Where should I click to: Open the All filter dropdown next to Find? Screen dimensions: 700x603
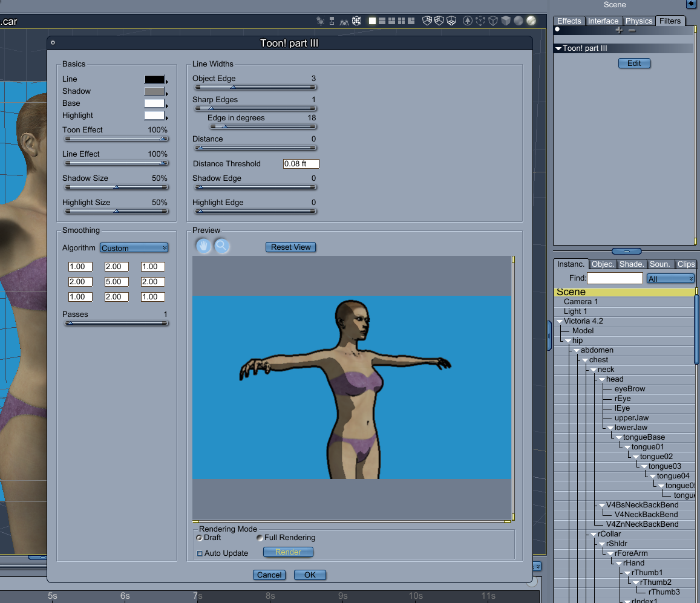pos(670,278)
